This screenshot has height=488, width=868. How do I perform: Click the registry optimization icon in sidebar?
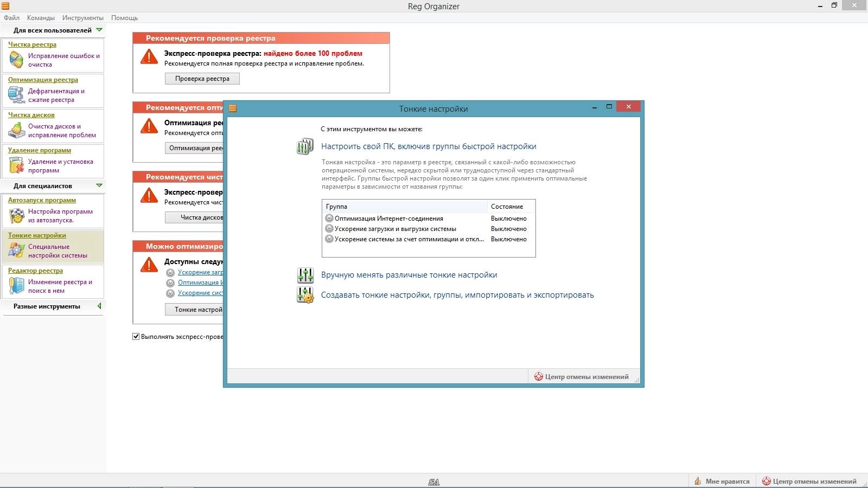pos(16,95)
